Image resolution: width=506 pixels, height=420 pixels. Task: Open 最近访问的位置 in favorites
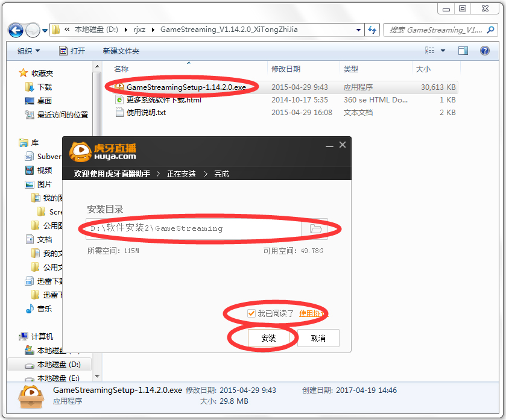pyautogui.click(x=63, y=114)
